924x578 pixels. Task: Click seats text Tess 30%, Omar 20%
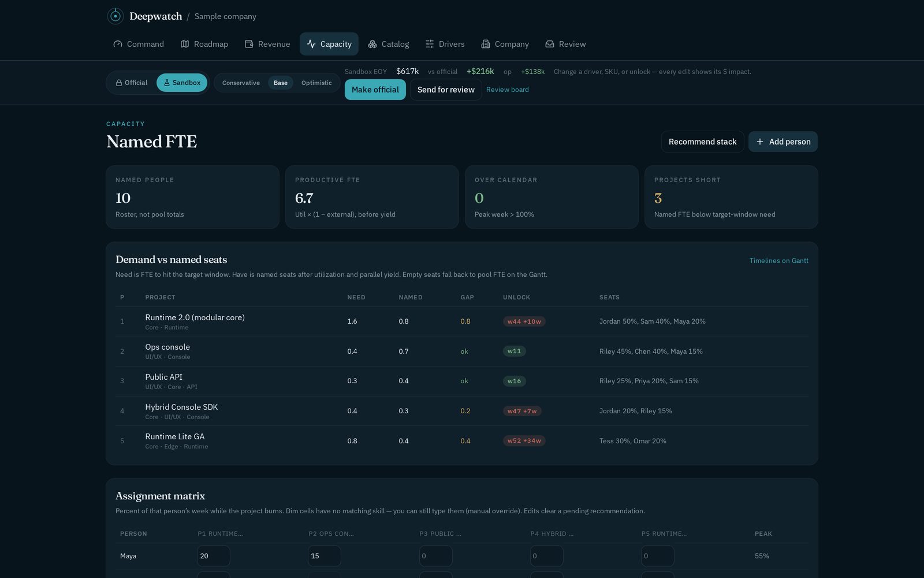pyautogui.click(x=633, y=441)
